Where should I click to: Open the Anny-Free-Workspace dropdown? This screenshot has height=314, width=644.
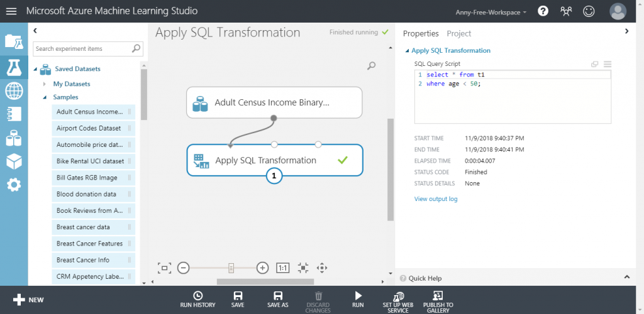(x=491, y=13)
